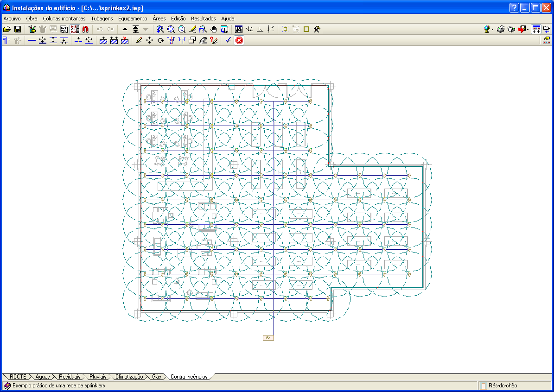The height and width of the screenshot is (392, 554).
Task: Open the Tubagens menu
Action: coord(102,19)
